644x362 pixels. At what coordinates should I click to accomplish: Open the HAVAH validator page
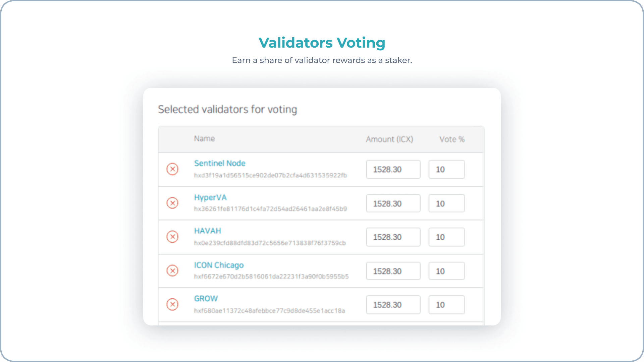tap(207, 231)
